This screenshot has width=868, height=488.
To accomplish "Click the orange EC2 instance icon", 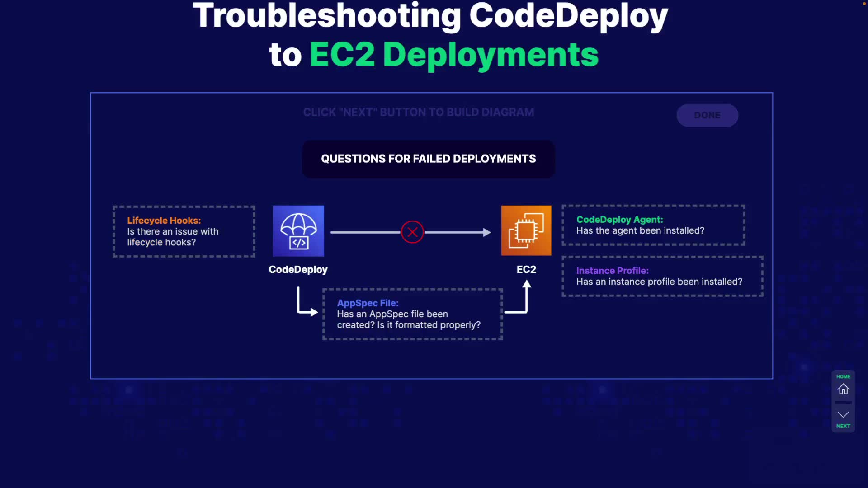I will tap(526, 230).
